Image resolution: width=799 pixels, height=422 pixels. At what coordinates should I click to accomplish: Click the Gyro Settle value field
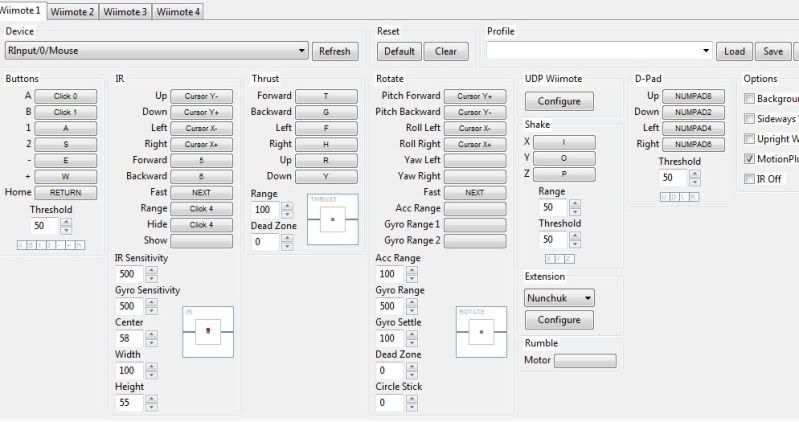(x=391, y=338)
